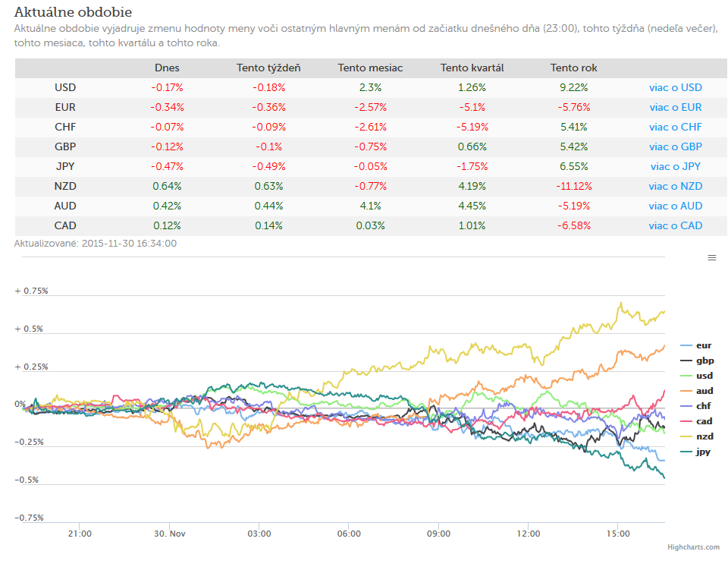The height and width of the screenshot is (570, 728).
Task: Open the viac o CAD link
Action: point(676,225)
